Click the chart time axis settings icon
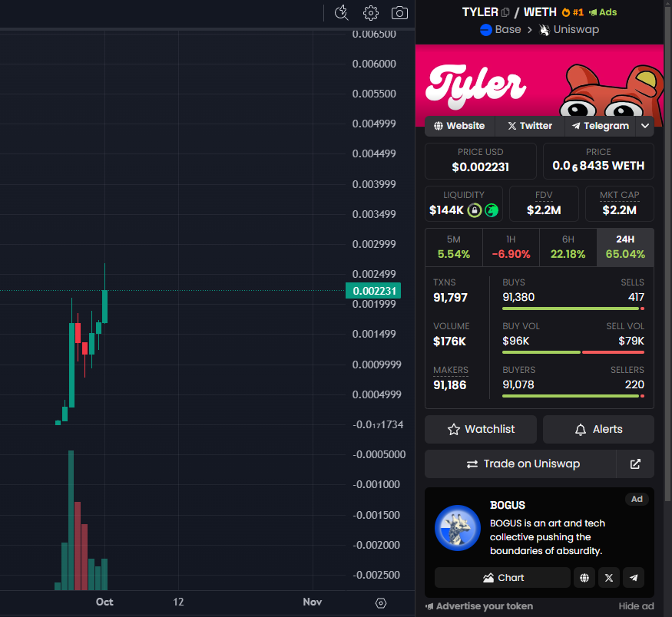Screen dimensions: 672x617 pos(381,603)
